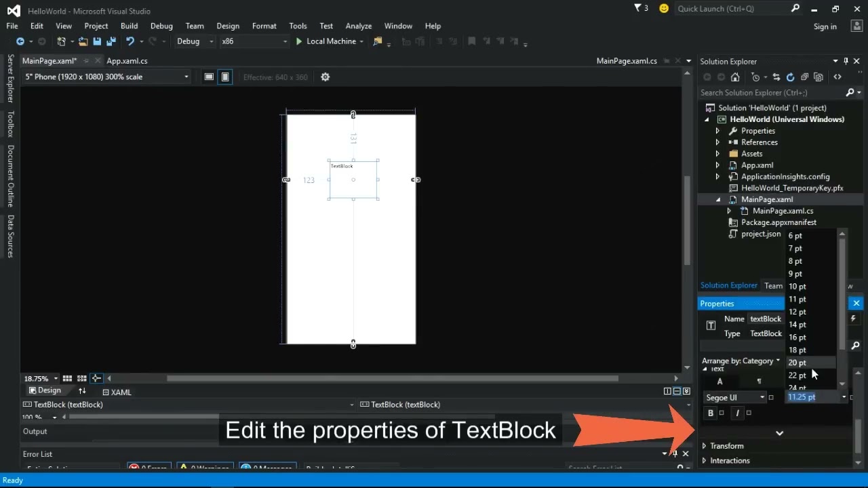Click the Save All icon

111,41
